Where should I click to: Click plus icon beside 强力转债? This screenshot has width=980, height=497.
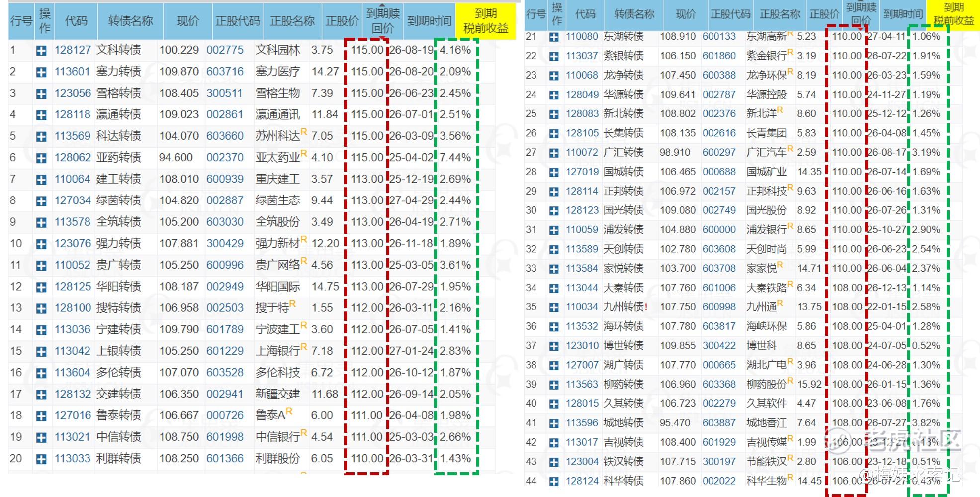tap(41, 244)
